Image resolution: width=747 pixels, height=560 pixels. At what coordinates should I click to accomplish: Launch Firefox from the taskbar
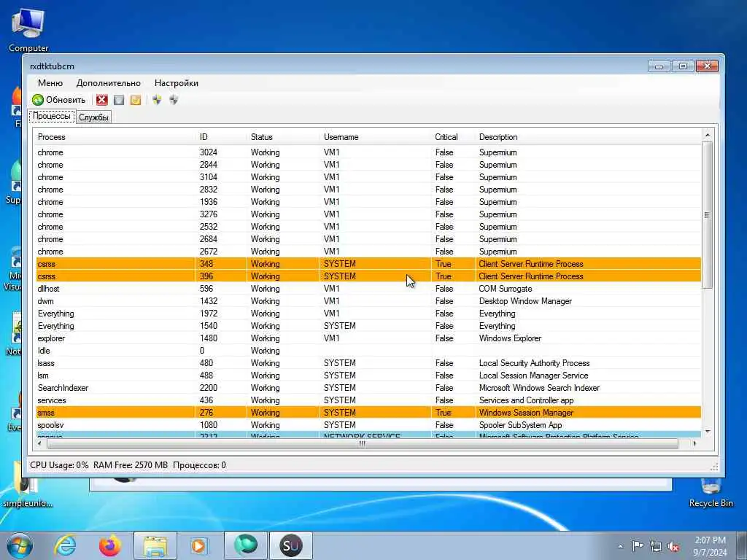(x=110, y=545)
